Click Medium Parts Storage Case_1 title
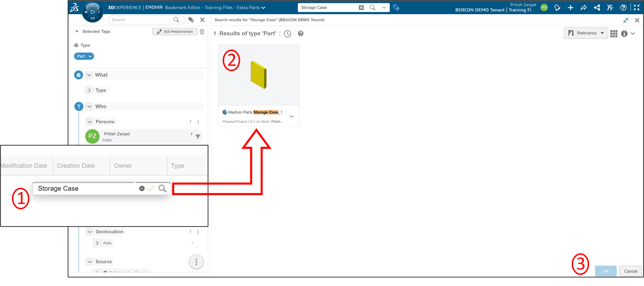 tap(255, 112)
